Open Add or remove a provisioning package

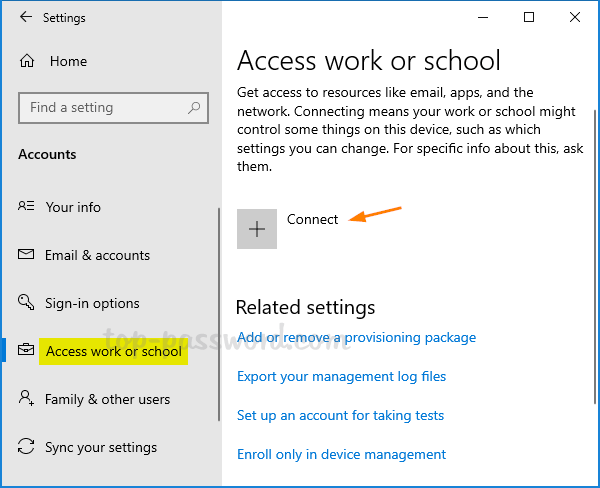click(356, 337)
